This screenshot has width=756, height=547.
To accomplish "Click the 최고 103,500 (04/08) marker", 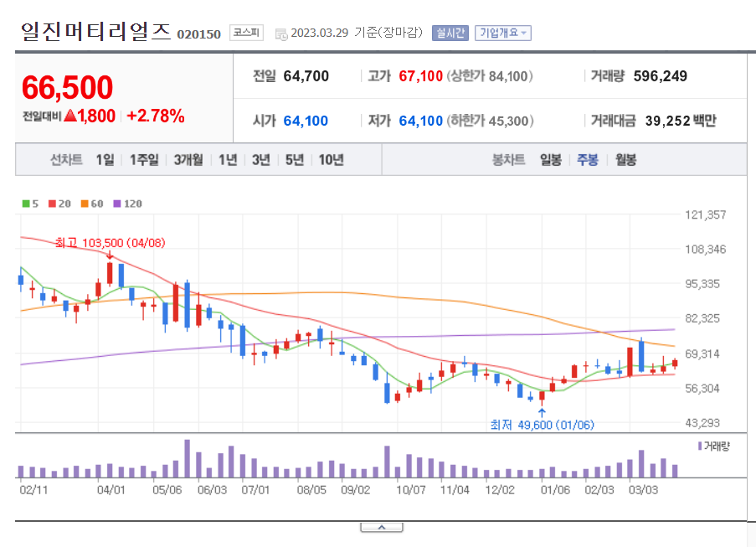I will (110, 243).
